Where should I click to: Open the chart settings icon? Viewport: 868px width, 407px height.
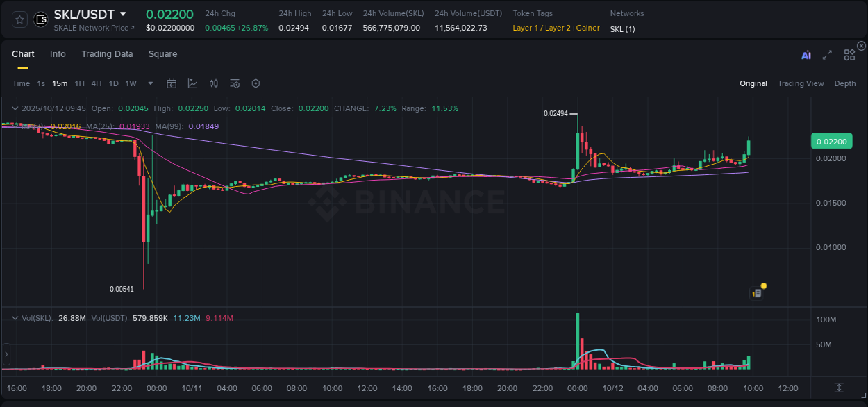pos(256,83)
